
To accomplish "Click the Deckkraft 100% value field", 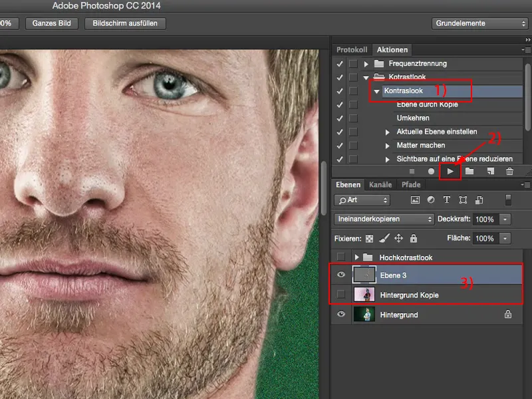I will point(486,219).
